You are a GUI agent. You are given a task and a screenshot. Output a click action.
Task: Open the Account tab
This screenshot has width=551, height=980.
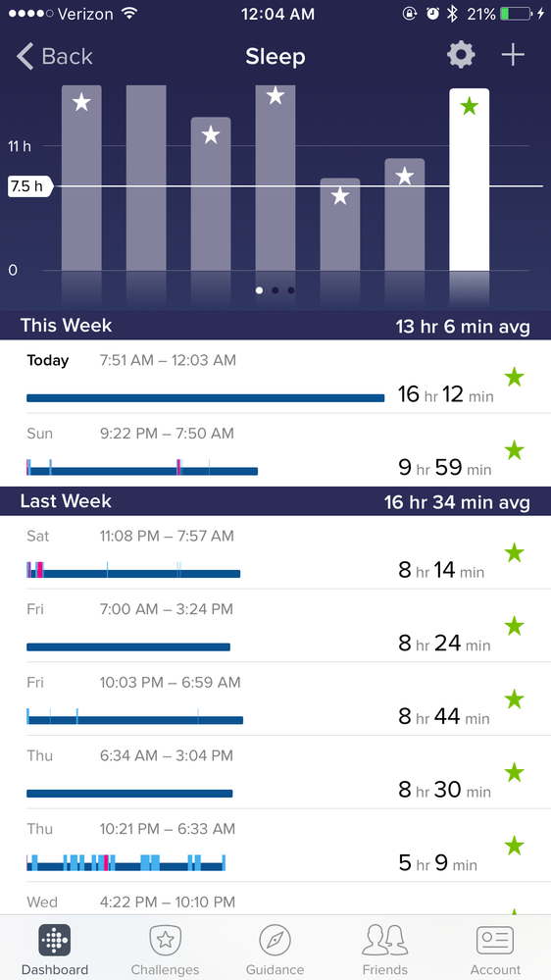[495, 948]
